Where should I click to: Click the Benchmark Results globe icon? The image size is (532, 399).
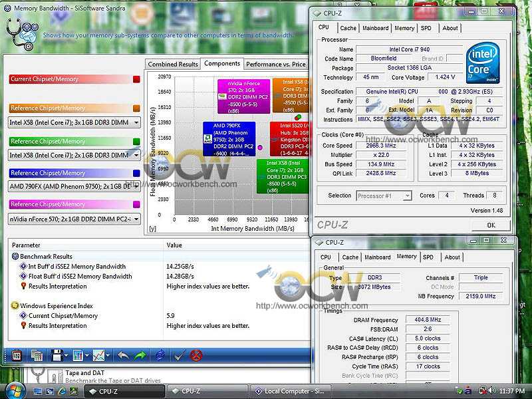tap(15, 256)
